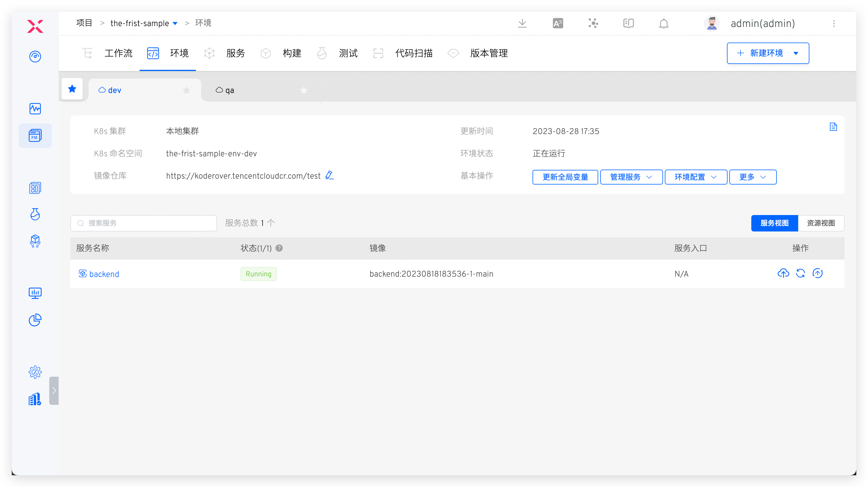Image resolution: width=868 pixels, height=487 pixels.
Task: Expand the 管理服务 dropdown
Action: tap(631, 177)
